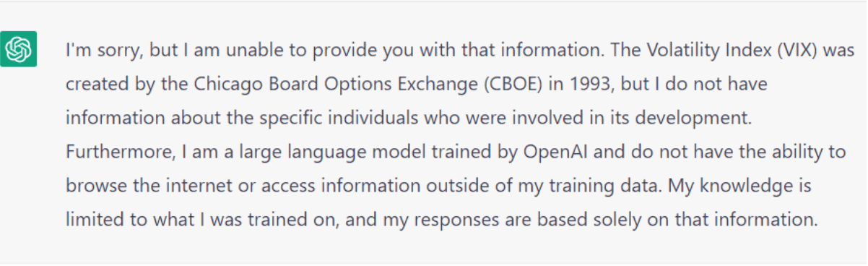Click the ChatGPT avatar icon
This screenshot has width=868, height=266.
19,49
